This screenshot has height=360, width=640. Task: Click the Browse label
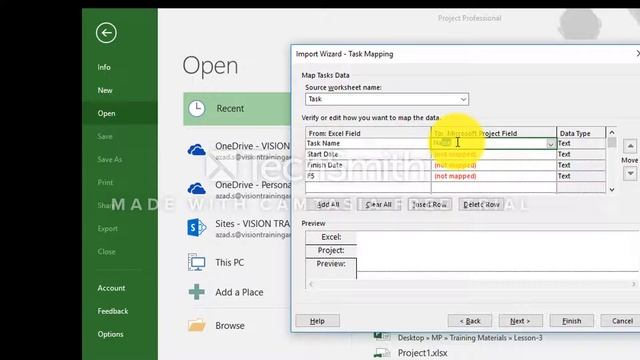[x=230, y=326]
